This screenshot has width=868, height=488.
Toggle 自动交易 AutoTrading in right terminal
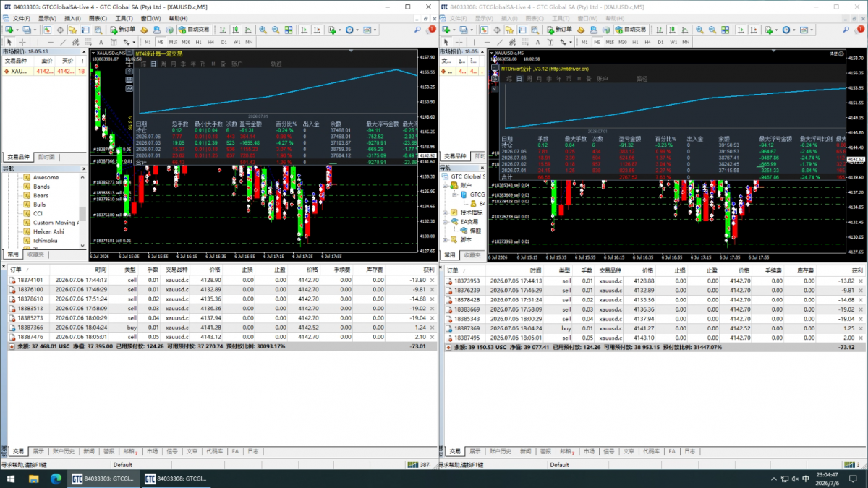click(x=632, y=30)
